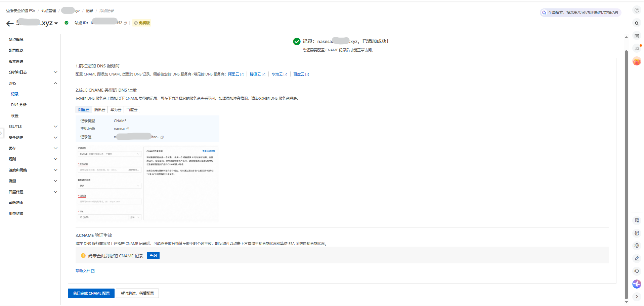The image size is (644, 306).
Task: Open the document icon above the gear
Action: (x=637, y=220)
